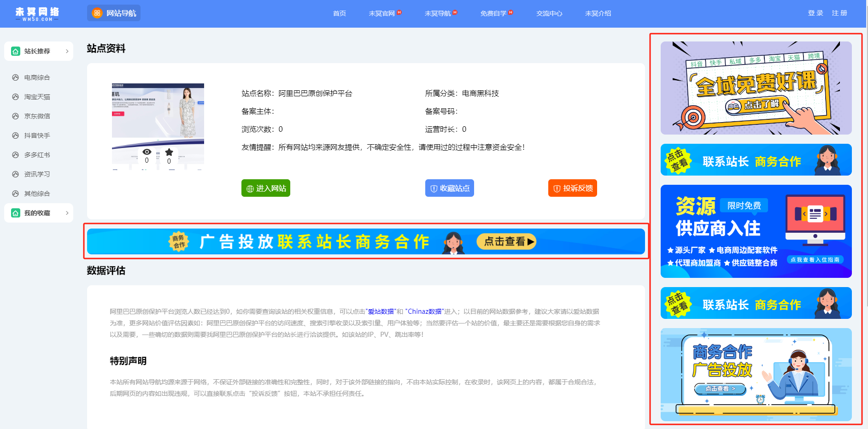
Task: Click the 广告投放联系站长商务合作 banner
Action: point(366,241)
